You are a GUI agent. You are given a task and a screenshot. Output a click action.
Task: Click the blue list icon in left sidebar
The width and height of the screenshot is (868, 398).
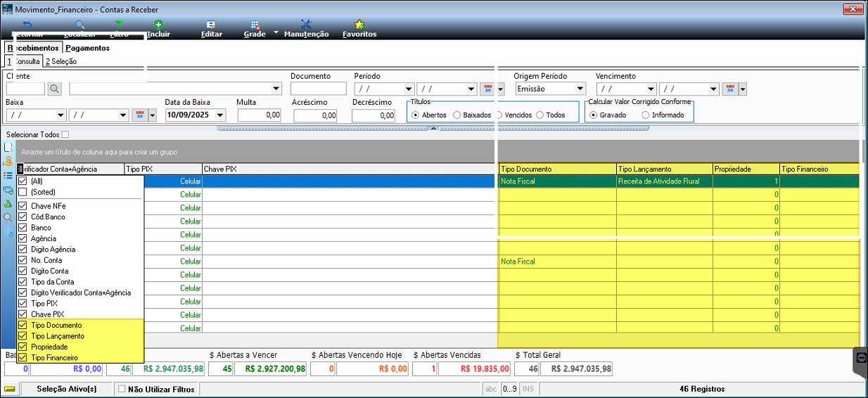8,176
